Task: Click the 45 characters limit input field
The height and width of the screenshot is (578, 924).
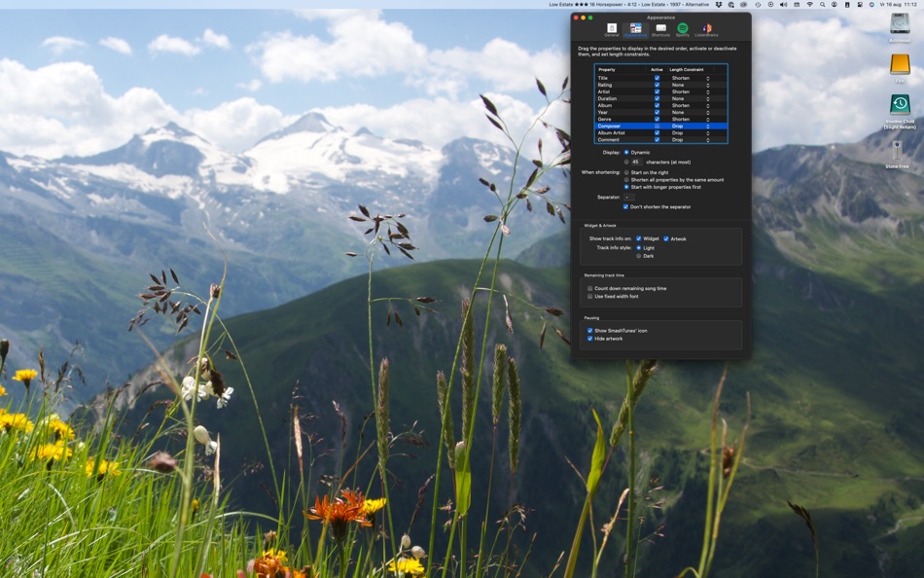Action: coord(635,160)
